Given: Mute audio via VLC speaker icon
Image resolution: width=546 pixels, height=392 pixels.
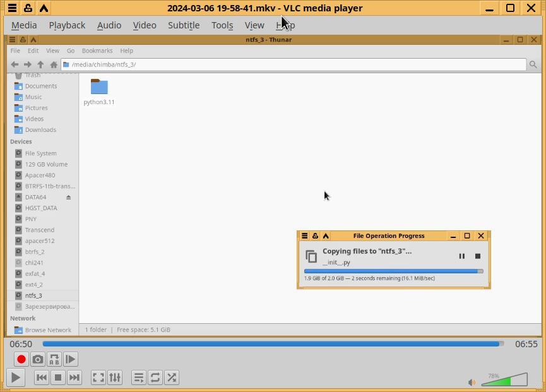Looking at the screenshot, I should click(x=472, y=383).
